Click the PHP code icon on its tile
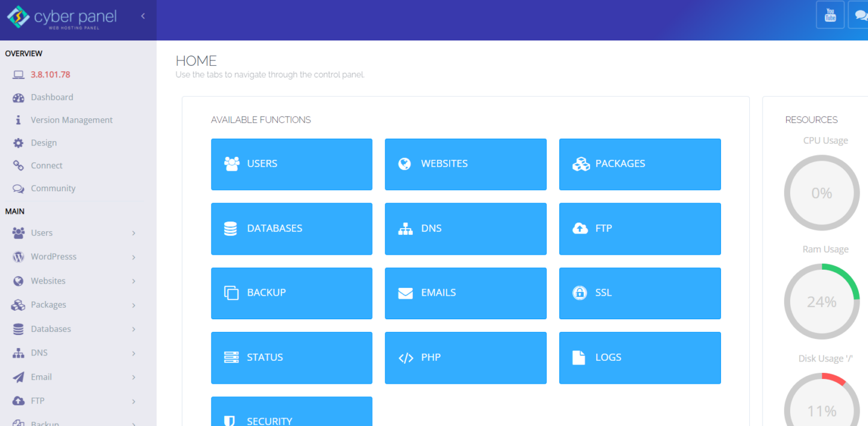Image resolution: width=868 pixels, height=426 pixels. (x=407, y=357)
